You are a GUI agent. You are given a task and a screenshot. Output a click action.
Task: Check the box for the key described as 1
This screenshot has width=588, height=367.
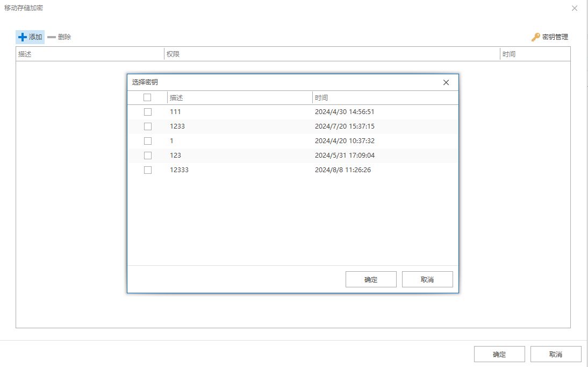tap(148, 141)
